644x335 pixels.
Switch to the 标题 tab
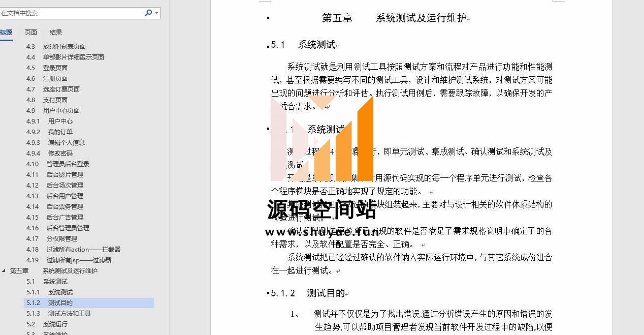6,33
